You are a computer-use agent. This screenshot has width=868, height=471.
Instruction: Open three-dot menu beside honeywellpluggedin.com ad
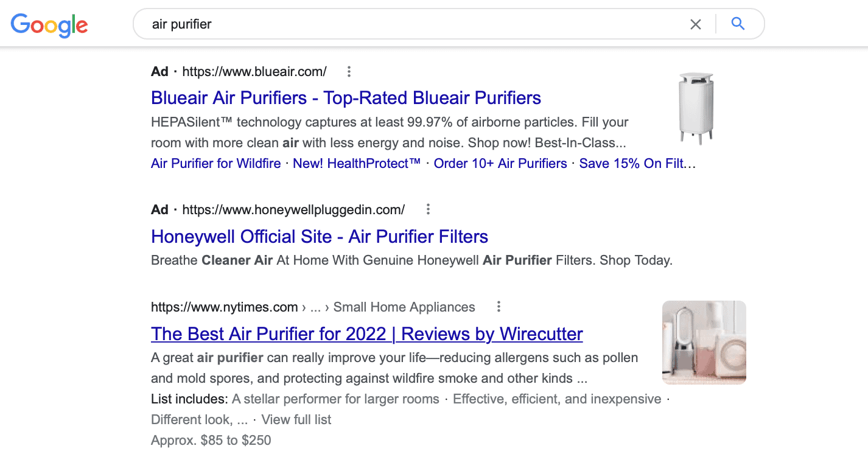tap(428, 209)
